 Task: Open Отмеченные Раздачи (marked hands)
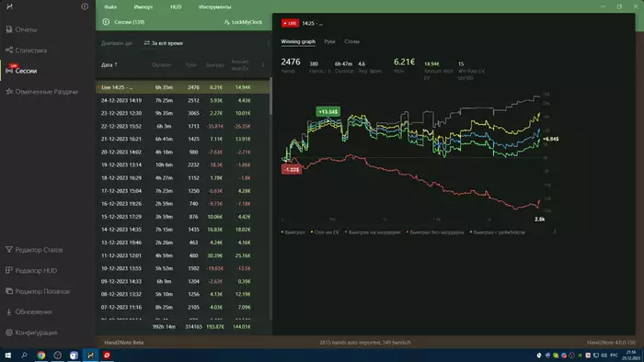pos(41,92)
